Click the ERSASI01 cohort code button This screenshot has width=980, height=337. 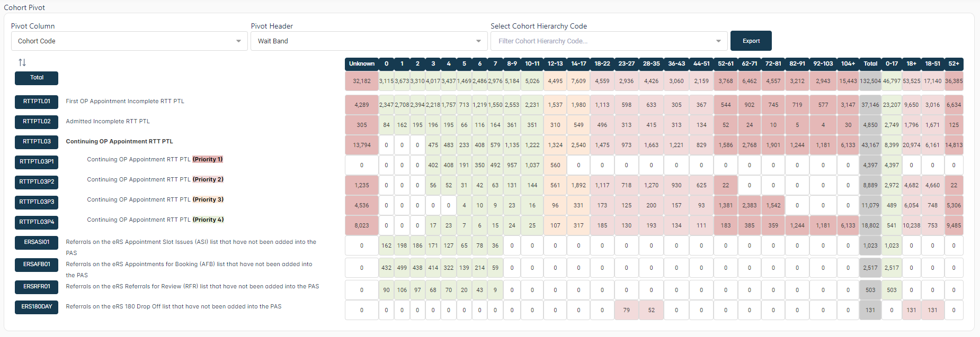click(x=37, y=242)
